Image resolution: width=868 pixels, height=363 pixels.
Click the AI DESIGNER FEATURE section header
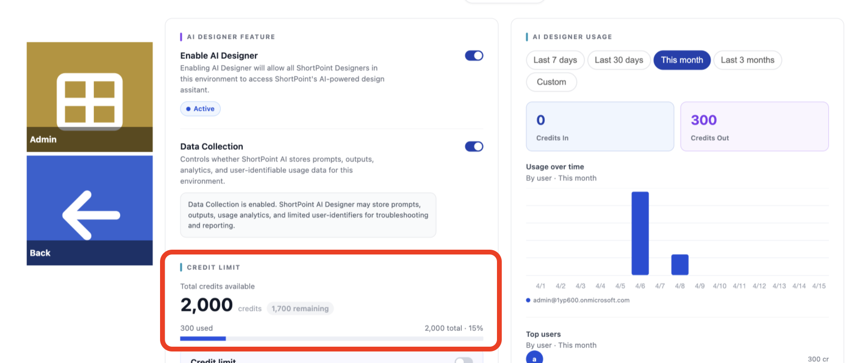pyautogui.click(x=231, y=37)
